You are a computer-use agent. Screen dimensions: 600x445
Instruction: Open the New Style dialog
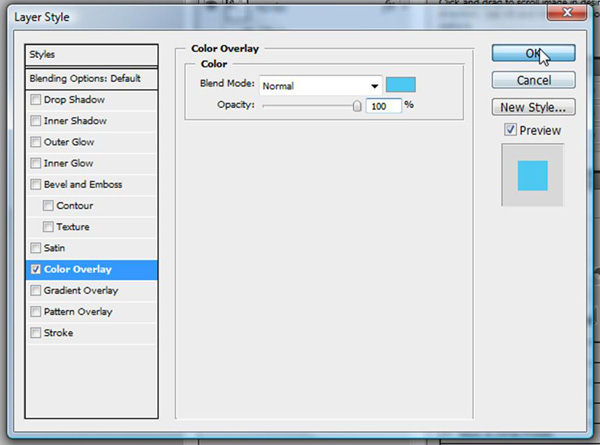(533, 107)
